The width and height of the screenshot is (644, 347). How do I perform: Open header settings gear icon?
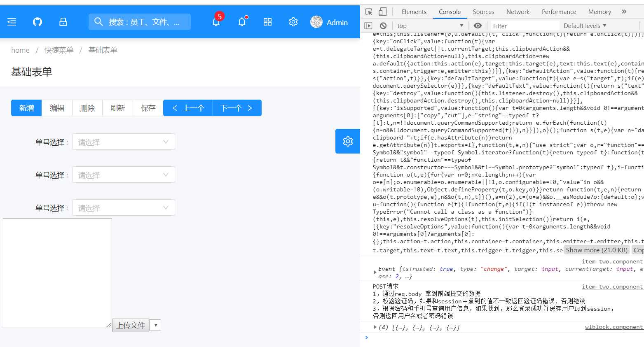(x=293, y=22)
